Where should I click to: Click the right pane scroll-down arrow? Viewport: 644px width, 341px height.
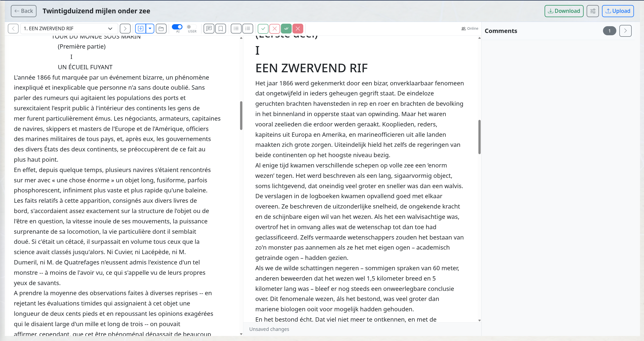click(x=479, y=320)
